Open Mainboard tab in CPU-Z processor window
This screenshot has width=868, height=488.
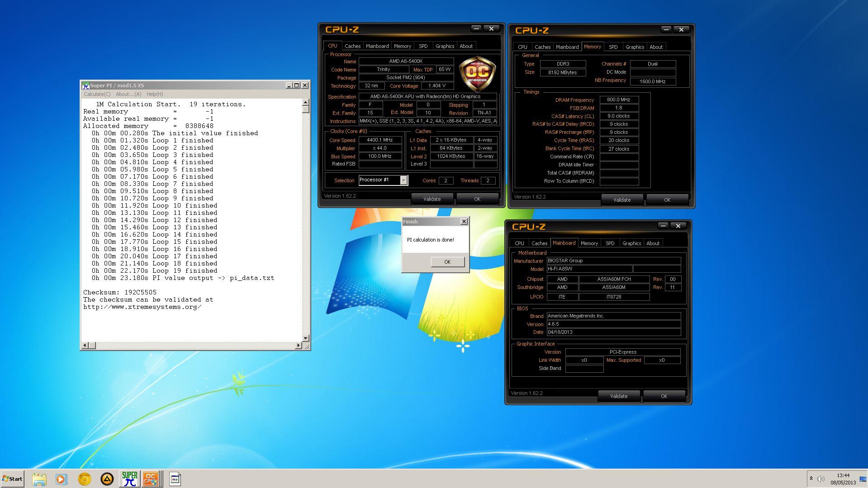click(377, 46)
